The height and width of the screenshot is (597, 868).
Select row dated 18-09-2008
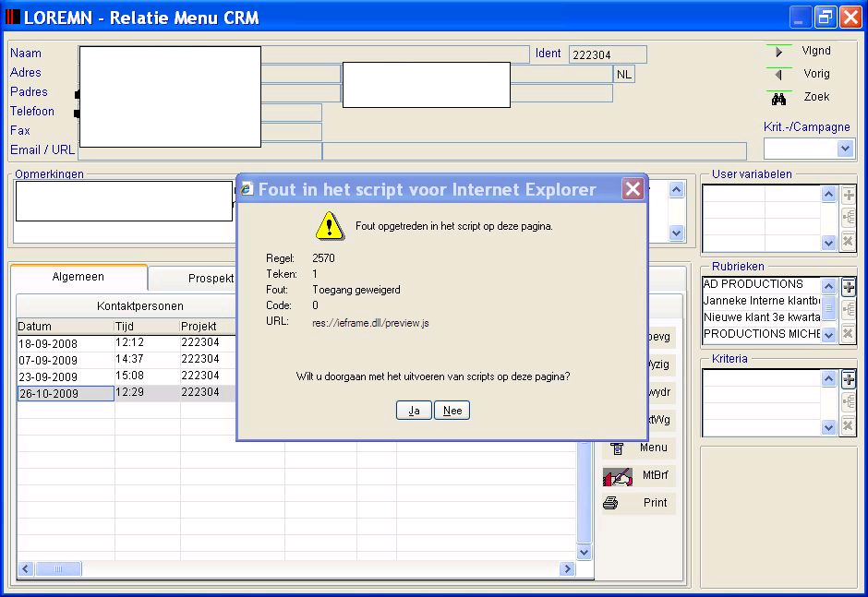[x=127, y=343]
